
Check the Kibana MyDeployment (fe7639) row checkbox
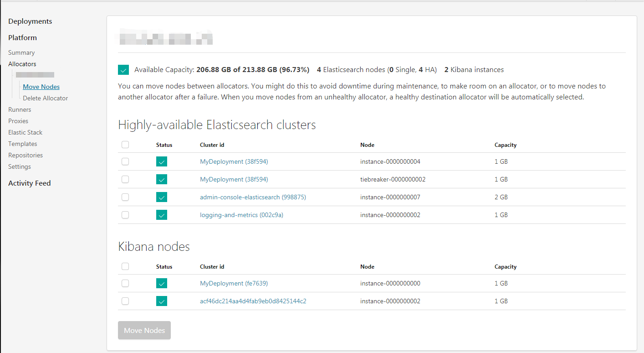click(125, 283)
